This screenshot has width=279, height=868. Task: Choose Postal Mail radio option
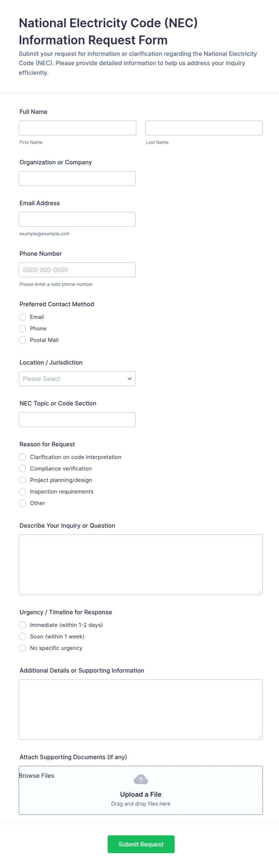22,340
